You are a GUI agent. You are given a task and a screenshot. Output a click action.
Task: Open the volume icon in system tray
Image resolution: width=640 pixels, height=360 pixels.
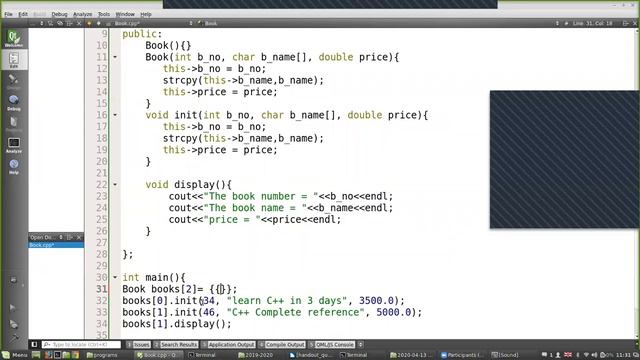pos(594,355)
